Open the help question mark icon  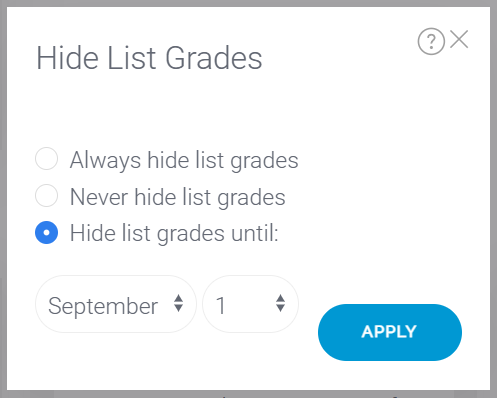point(431,41)
